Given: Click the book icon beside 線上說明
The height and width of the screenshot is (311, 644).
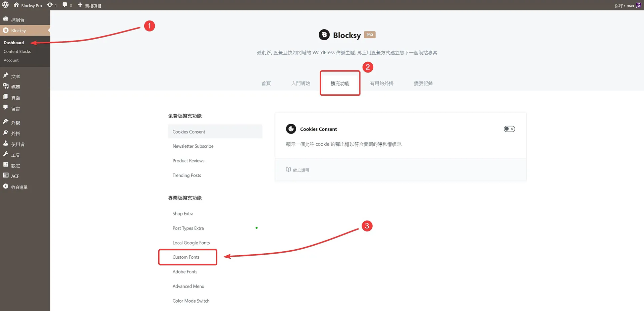Looking at the screenshot, I should (x=288, y=170).
